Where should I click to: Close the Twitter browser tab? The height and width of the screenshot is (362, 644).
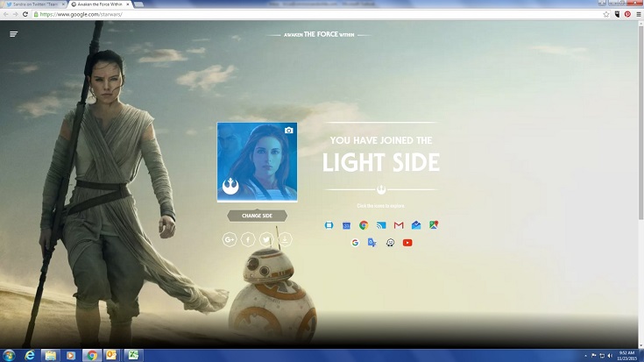63,4
